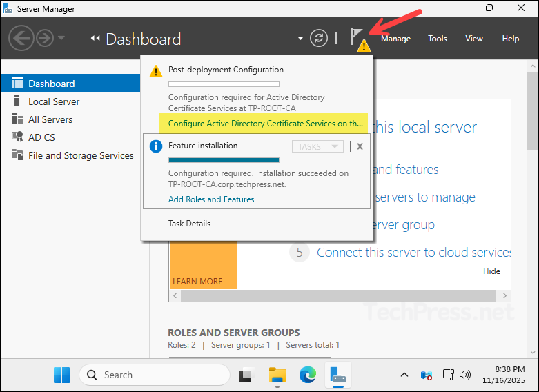The image size is (539, 392).
Task: Click File and Storage Services icon
Action: click(17, 155)
